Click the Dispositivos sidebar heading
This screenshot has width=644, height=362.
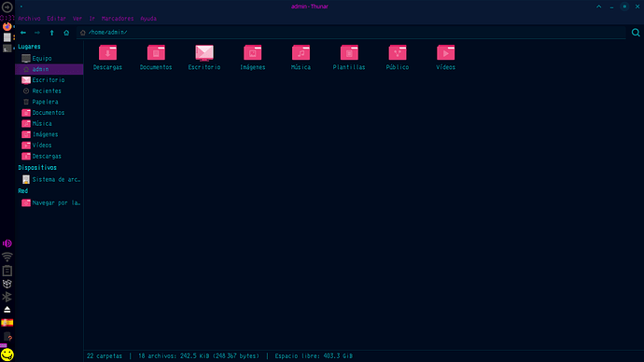[x=37, y=167]
